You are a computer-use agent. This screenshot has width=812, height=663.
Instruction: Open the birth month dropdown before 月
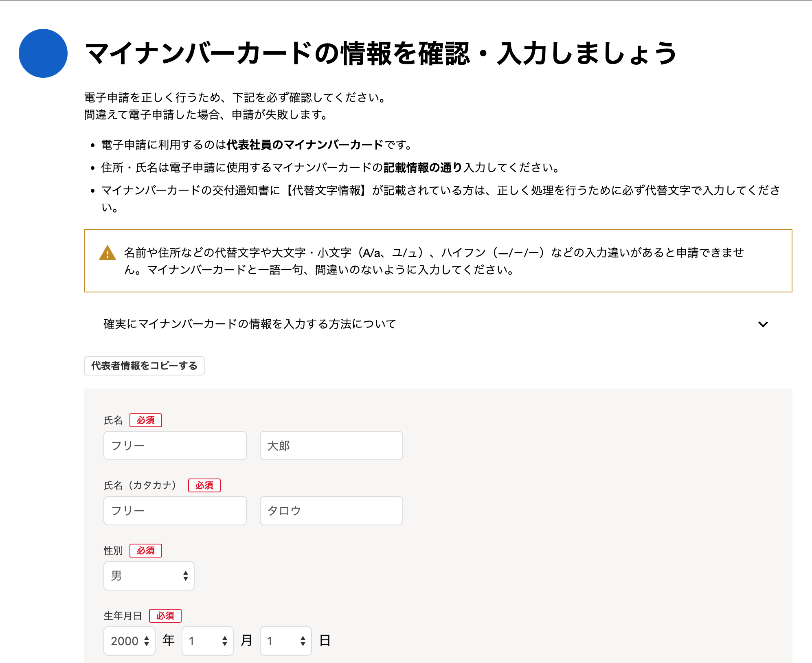click(x=208, y=641)
